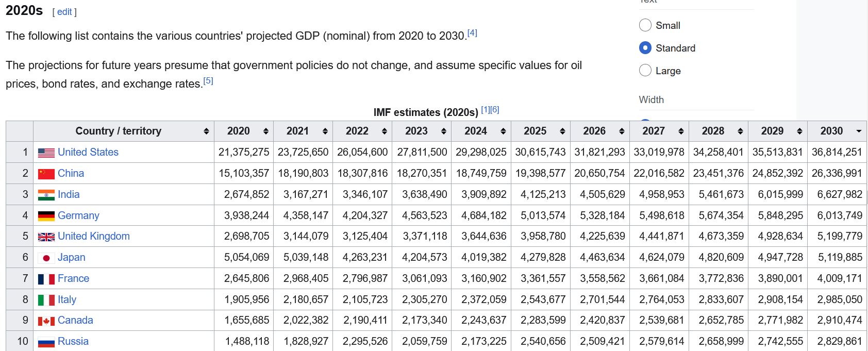The height and width of the screenshot is (351, 868).
Task: Open the United Kingdom article link
Action: tap(94, 236)
